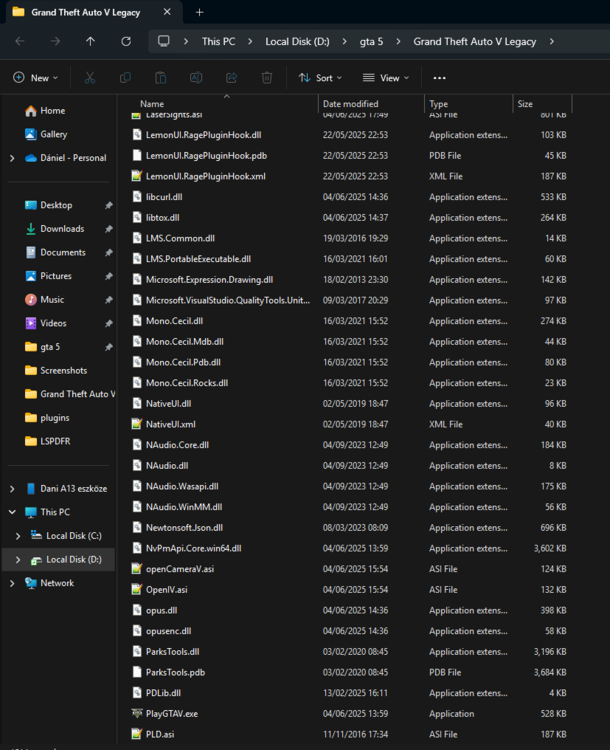The height and width of the screenshot is (750, 610).
Task: Expand the Network tree node
Action: pos(12,583)
